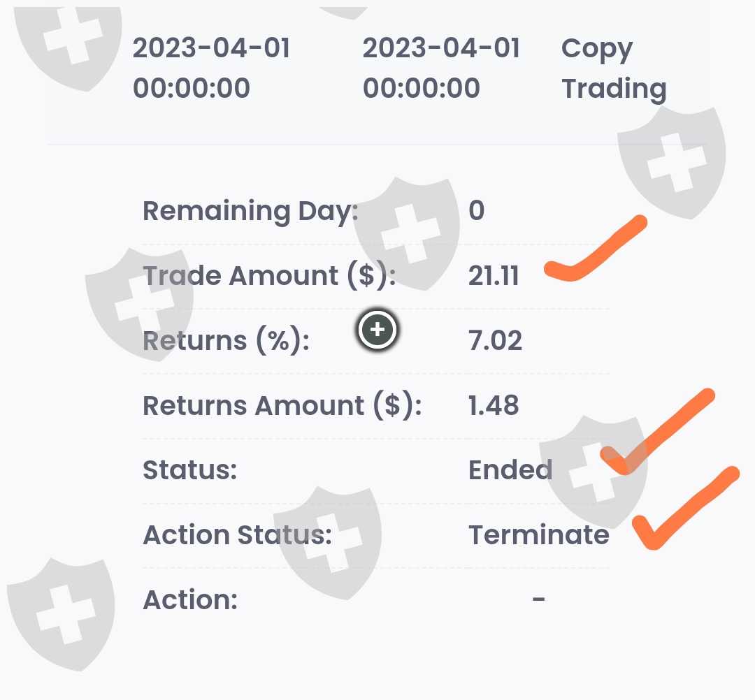Screen dimensions: 755x700
Task: Select the Returns percentage value 7.02
Action: 495,341
